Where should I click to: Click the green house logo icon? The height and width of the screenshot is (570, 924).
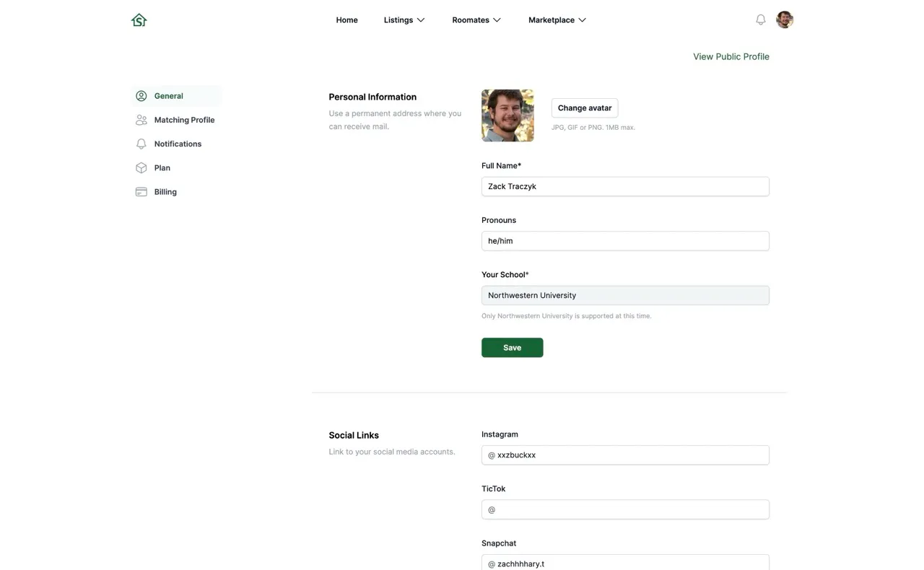(x=139, y=20)
